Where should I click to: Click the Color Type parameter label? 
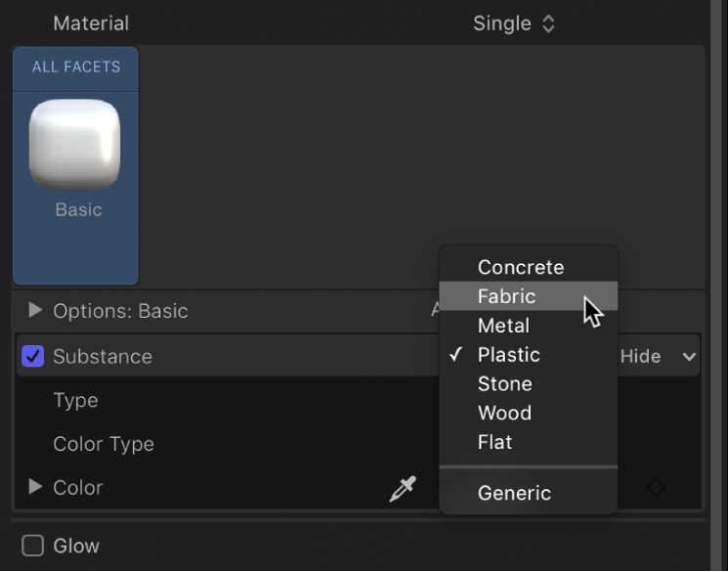[x=104, y=444]
